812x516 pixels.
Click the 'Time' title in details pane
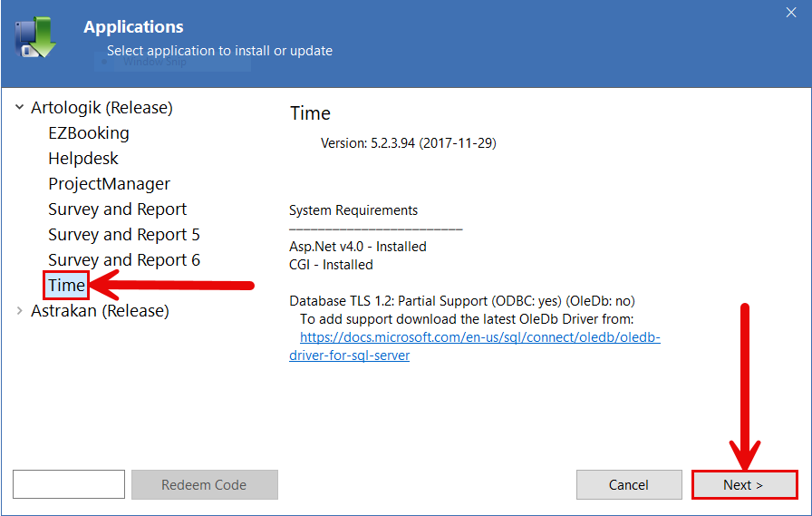pyautogui.click(x=310, y=113)
